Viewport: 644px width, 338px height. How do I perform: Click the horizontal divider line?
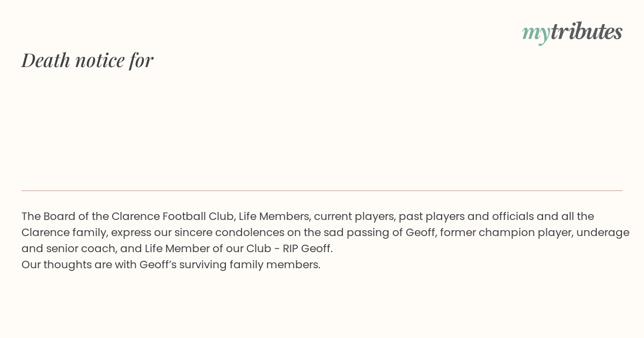tap(322, 190)
